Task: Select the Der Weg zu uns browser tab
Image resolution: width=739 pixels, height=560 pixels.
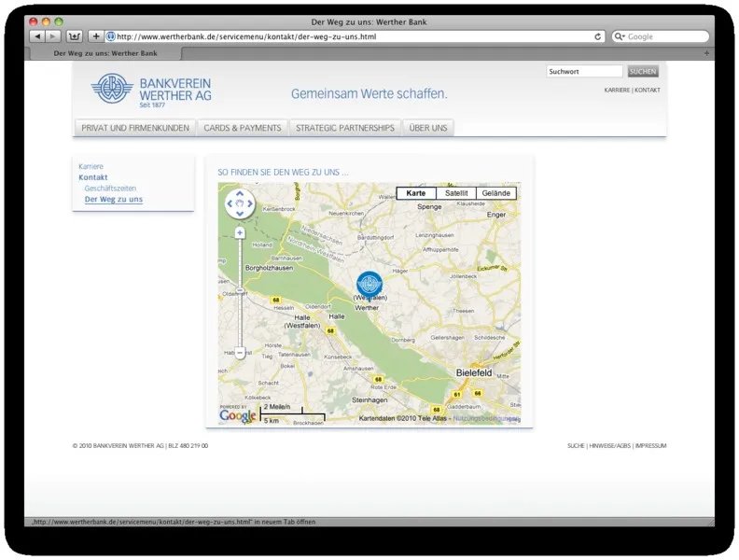Action: point(105,53)
